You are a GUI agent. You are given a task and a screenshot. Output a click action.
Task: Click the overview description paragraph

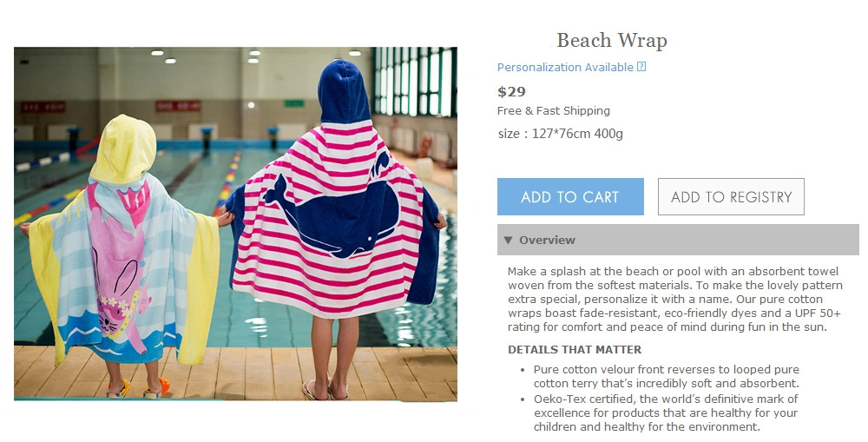click(x=674, y=299)
